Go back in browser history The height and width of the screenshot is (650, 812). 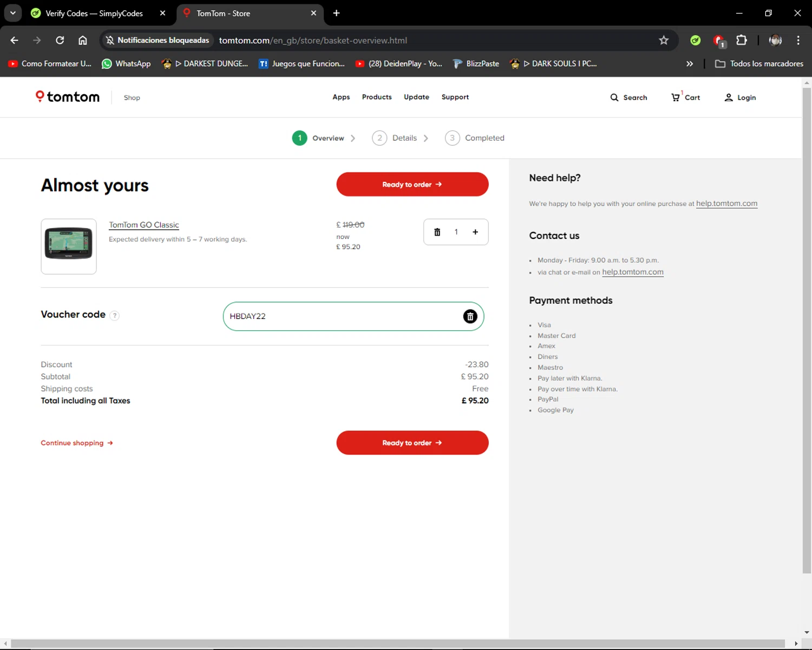15,40
